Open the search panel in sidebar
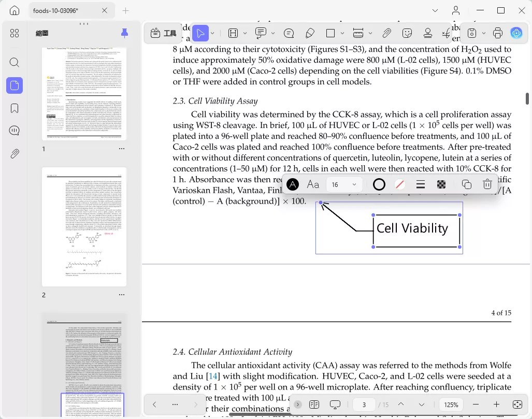The height and width of the screenshot is (419, 532). (x=15, y=62)
